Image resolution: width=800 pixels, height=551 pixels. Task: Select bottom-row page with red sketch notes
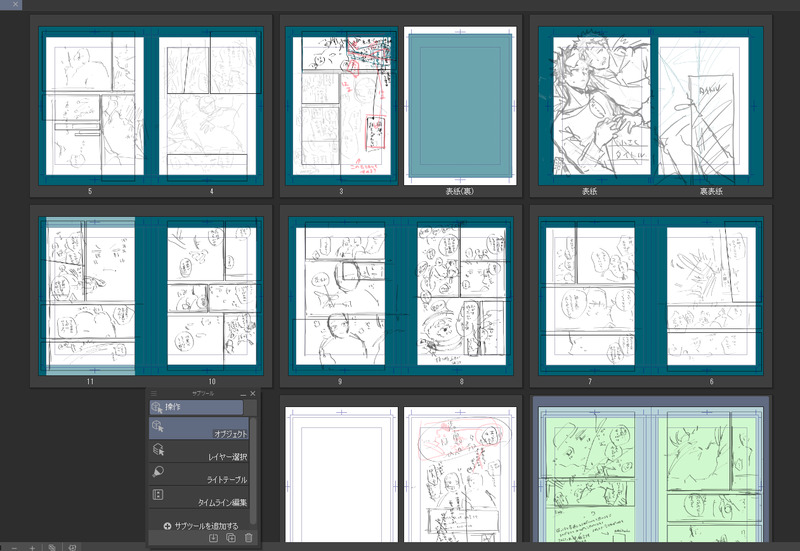pos(460,474)
